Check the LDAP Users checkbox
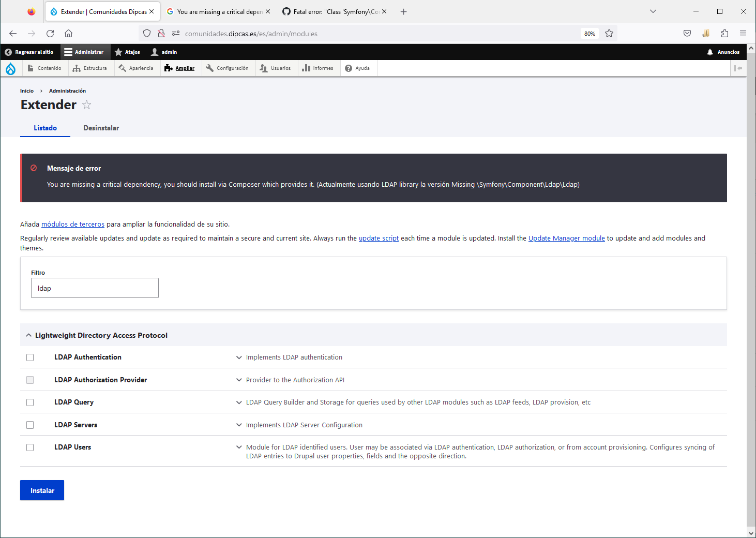The image size is (756, 538). [30, 447]
